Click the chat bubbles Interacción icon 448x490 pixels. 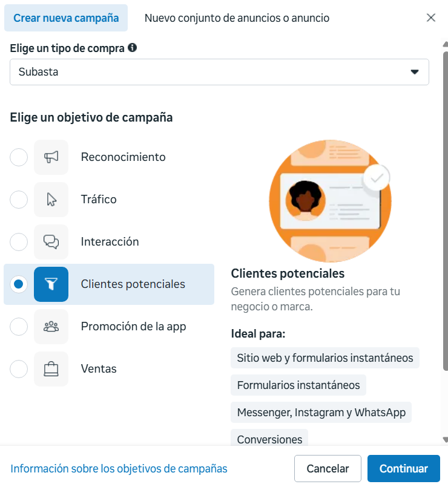pyautogui.click(x=51, y=242)
